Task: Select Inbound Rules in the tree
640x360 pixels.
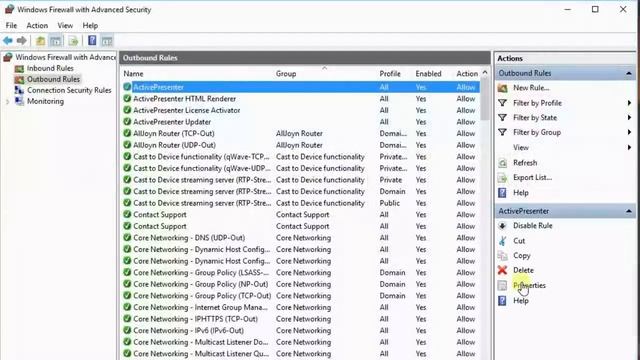Action: (50, 68)
